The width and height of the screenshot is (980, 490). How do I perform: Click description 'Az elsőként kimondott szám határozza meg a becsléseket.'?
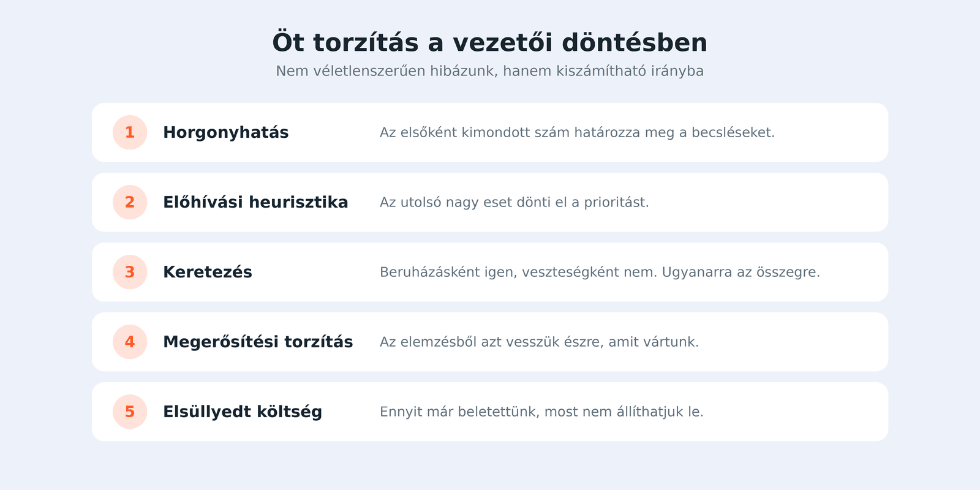click(577, 132)
